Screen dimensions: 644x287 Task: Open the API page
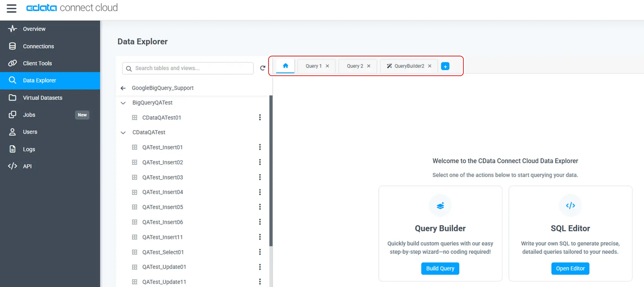coord(50,166)
